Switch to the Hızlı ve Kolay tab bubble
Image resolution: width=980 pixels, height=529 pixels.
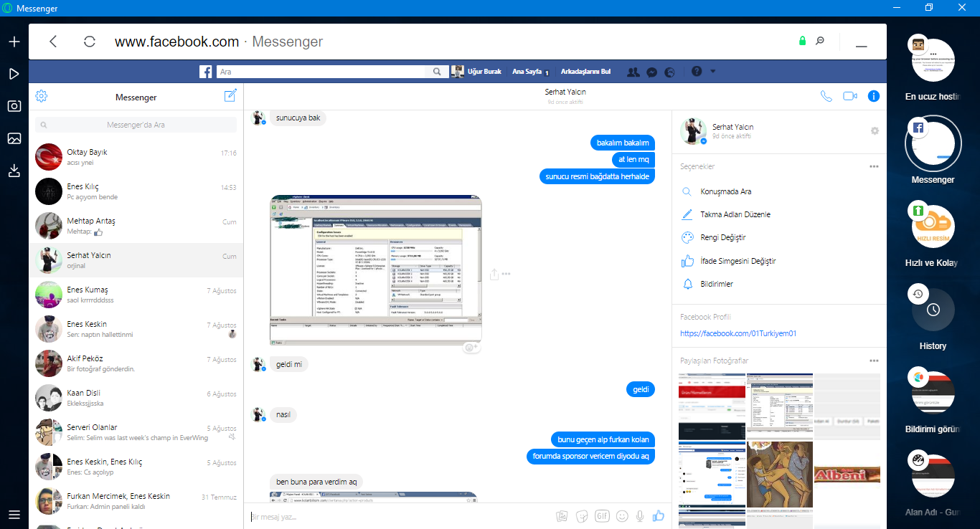(x=933, y=227)
